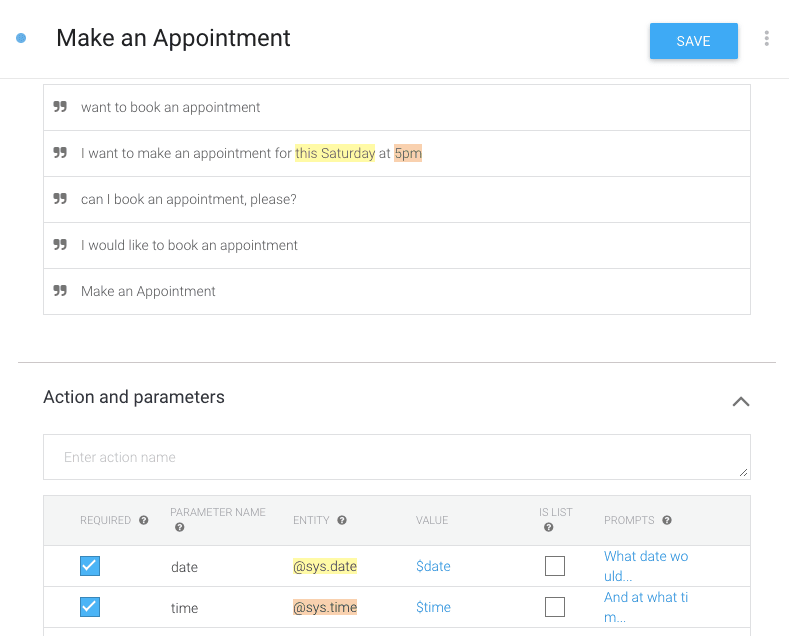Open the three-dot more options menu
Viewport: 789px width, 636px height.
(x=767, y=39)
